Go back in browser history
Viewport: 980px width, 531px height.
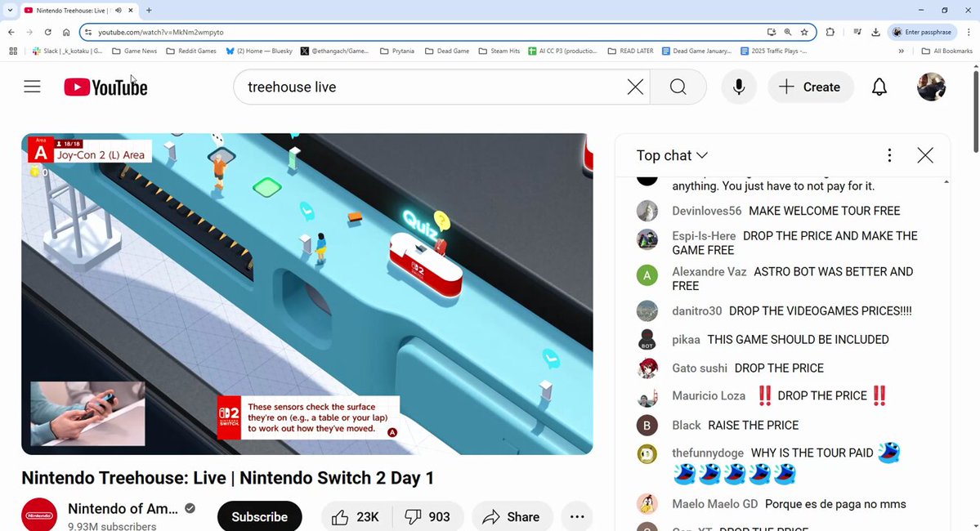11,32
